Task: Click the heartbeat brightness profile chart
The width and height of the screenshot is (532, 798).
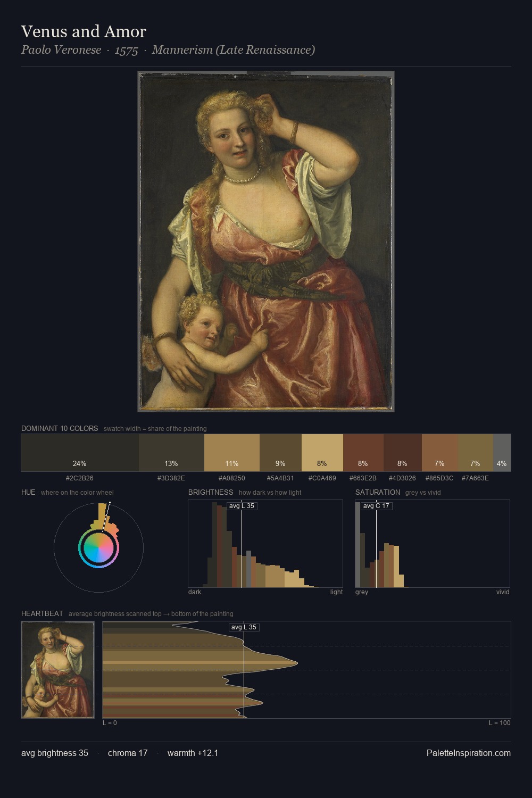Action: point(306,670)
